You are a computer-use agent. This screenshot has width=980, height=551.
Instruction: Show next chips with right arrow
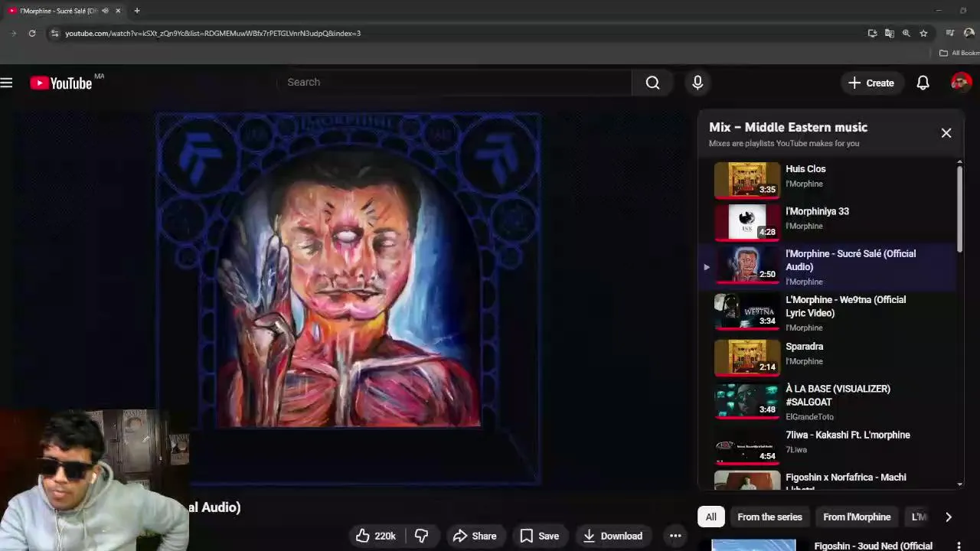pyautogui.click(x=949, y=517)
